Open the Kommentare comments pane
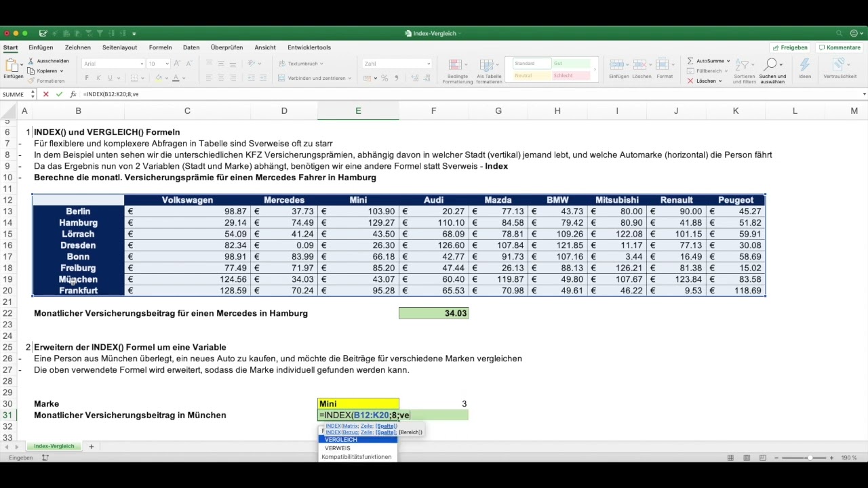 (x=840, y=47)
